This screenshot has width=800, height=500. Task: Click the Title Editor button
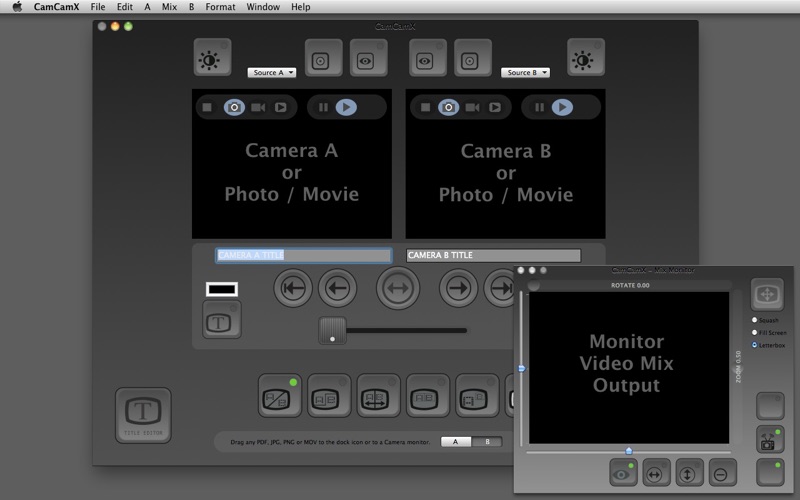click(143, 414)
